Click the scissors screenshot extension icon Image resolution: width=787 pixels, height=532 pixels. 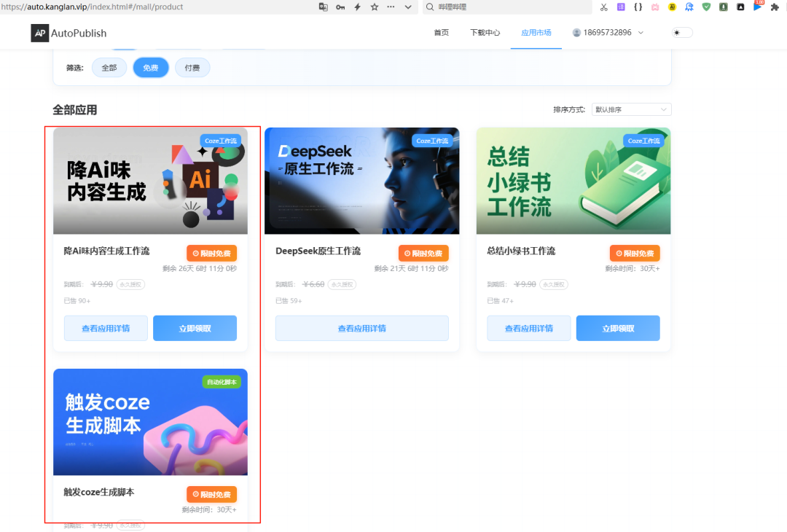click(604, 7)
